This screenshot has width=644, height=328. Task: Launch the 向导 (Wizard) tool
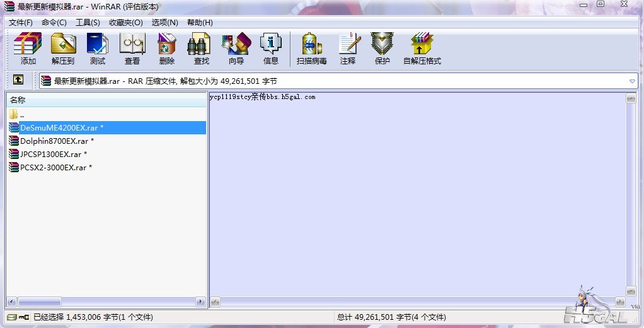pyautogui.click(x=236, y=44)
